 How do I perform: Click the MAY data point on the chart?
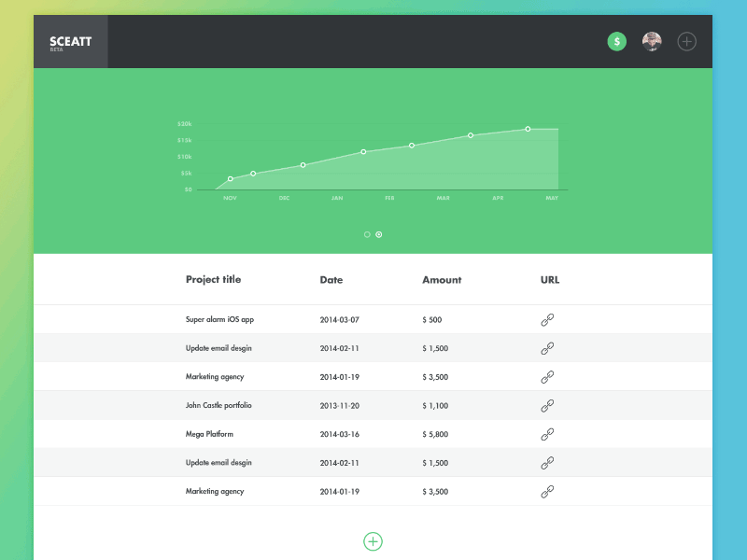coord(528,129)
